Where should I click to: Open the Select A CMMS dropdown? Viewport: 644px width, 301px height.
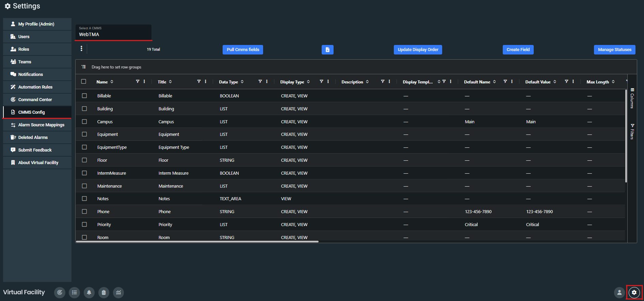click(x=113, y=32)
